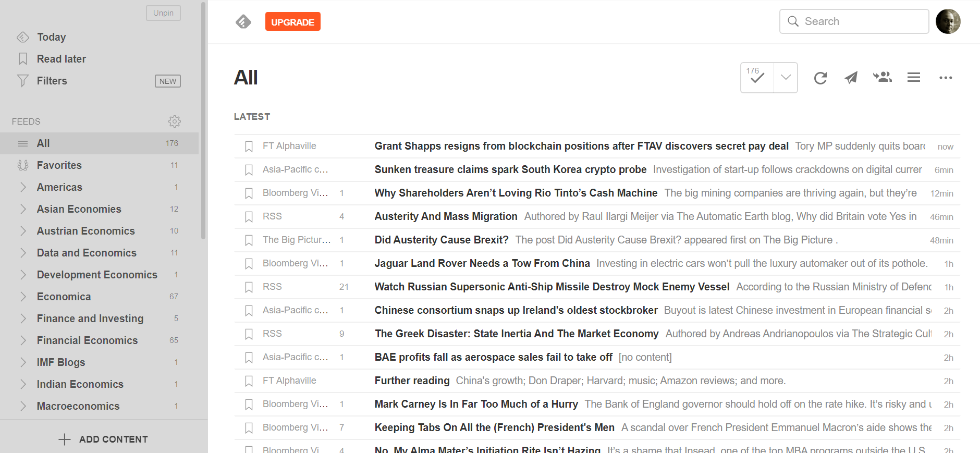The image size is (980, 453).
Task: Click the magnifier icon in Search
Action: click(x=793, y=21)
